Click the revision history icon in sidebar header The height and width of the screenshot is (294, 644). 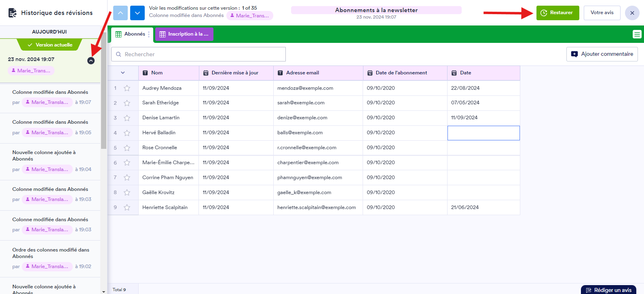[13, 13]
